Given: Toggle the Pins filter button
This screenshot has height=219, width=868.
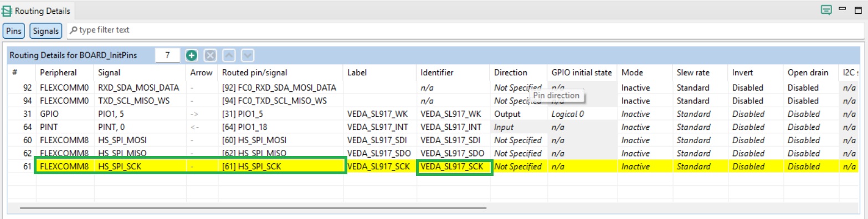Looking at the screenshot, I should coord(13,31).
